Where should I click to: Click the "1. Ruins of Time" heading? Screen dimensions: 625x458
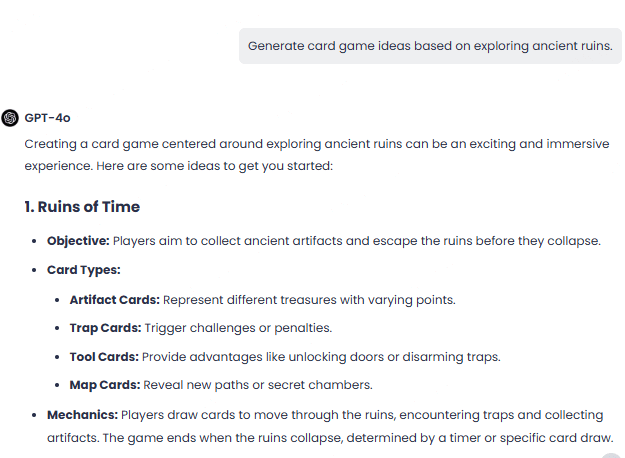click(x=82, y=206)
